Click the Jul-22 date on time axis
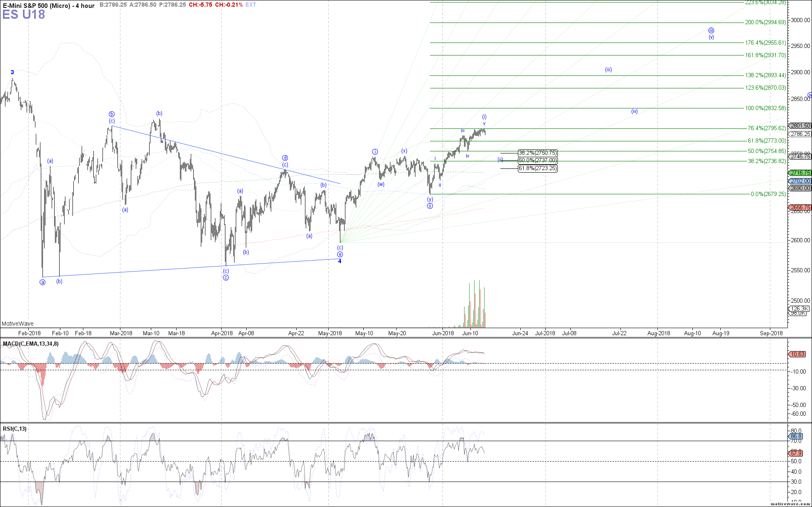The height and width of the screenshot is (507, 812). [x=619, y=333]
